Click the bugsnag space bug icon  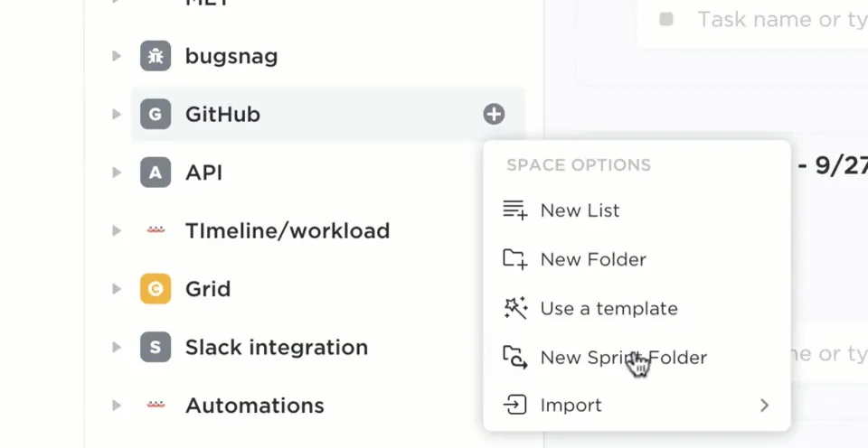tap(156, 56)
